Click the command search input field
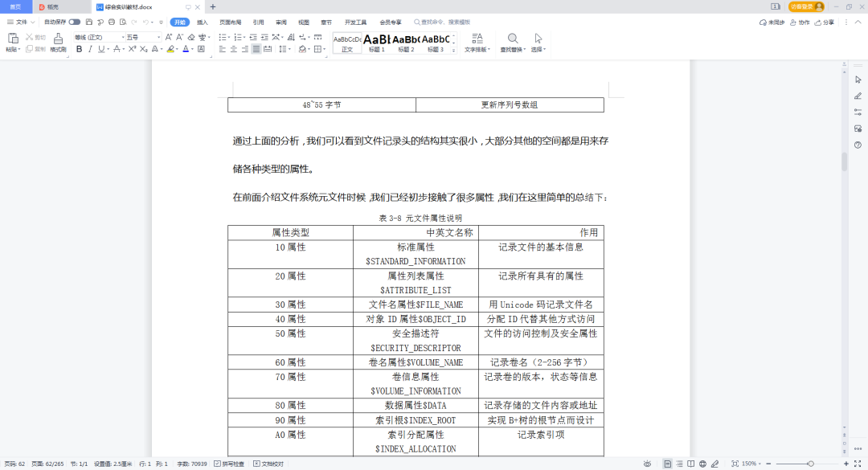Screen dimensions: 868x470 tap(443, 22)
